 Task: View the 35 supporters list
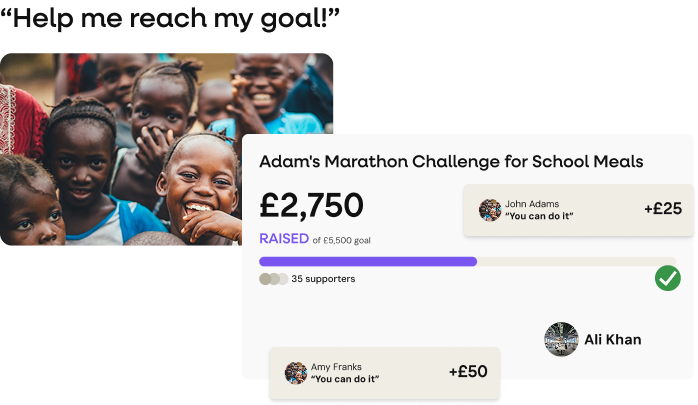coord(323,279)
